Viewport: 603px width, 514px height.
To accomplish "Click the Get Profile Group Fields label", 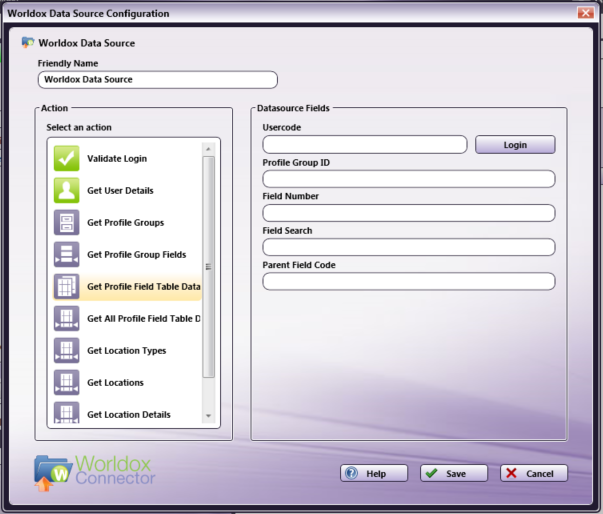I will click(137, 255).
